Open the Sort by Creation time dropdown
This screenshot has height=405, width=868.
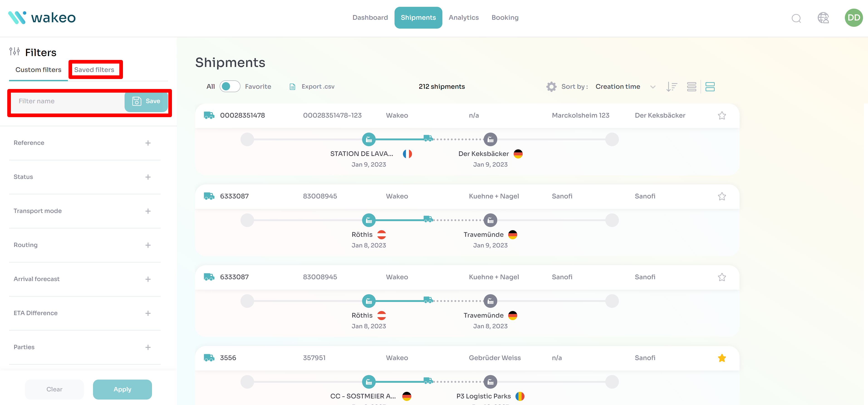coord(625,87)
